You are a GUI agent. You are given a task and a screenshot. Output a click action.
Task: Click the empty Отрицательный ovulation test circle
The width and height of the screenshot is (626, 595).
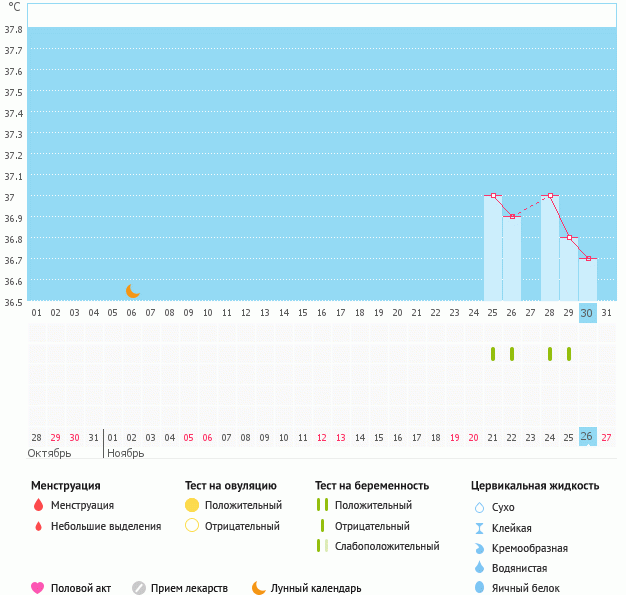click(192, 526)
